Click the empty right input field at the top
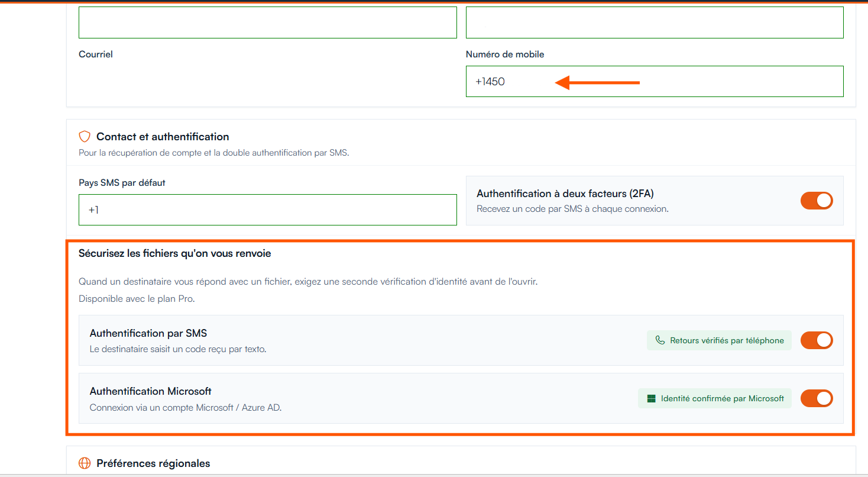 click(655, 22)
